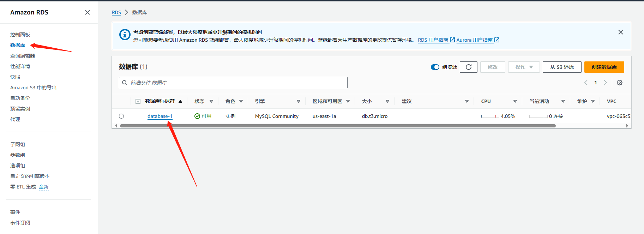Go to previous page arrow
Screen dimensions: 644x234
coord(586,83)
